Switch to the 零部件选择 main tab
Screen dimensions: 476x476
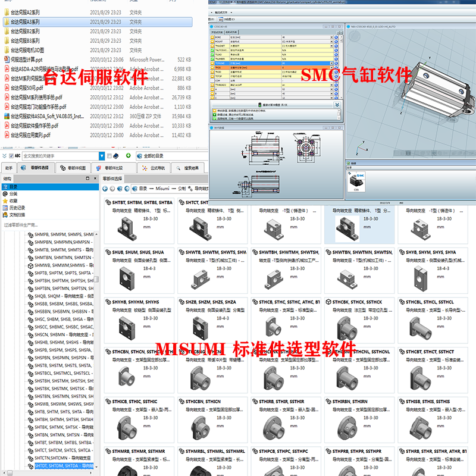tap(36, 168)
